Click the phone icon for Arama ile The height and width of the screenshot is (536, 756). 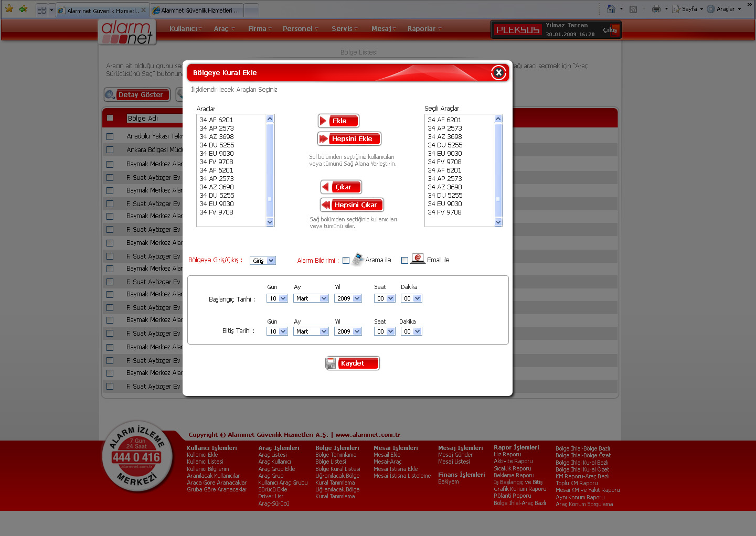358,259
